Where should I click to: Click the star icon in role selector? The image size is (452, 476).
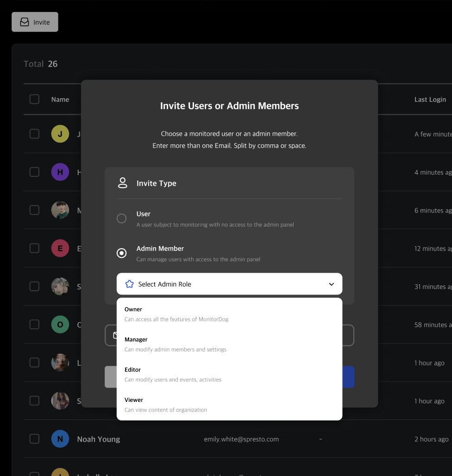point(130,284)
